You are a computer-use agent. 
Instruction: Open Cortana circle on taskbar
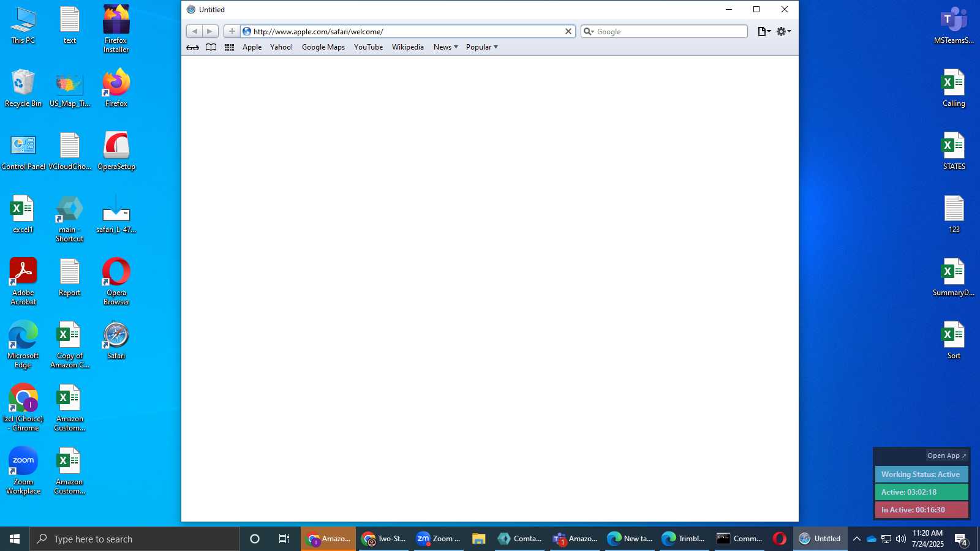(255, 539)
